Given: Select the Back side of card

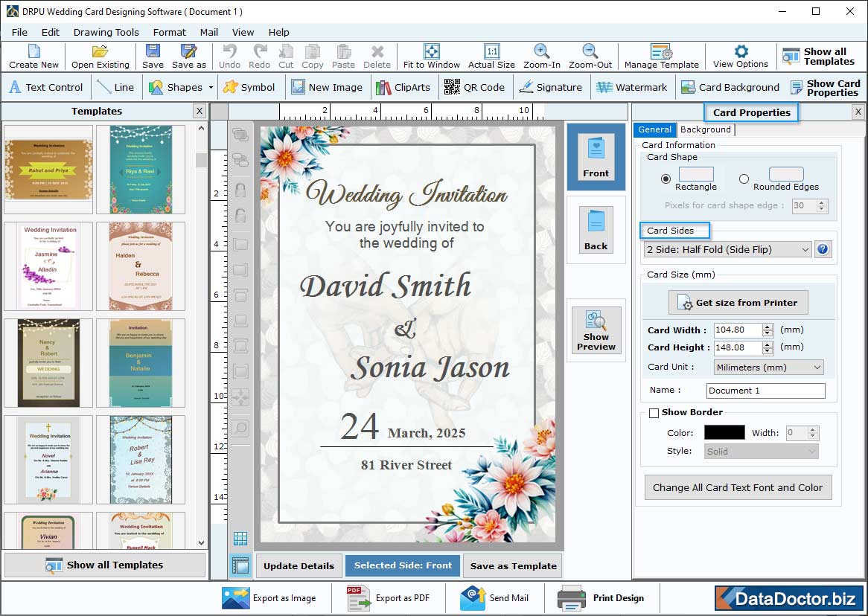Looking at the screenshot, I should 596,230.
